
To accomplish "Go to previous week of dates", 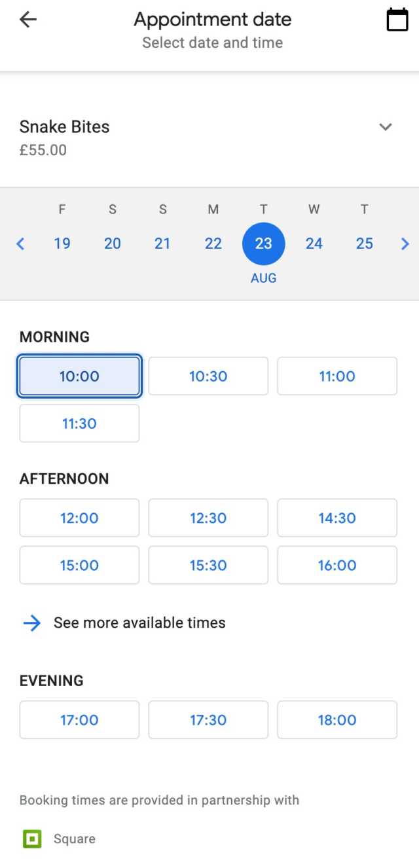I will pos(20,244).
